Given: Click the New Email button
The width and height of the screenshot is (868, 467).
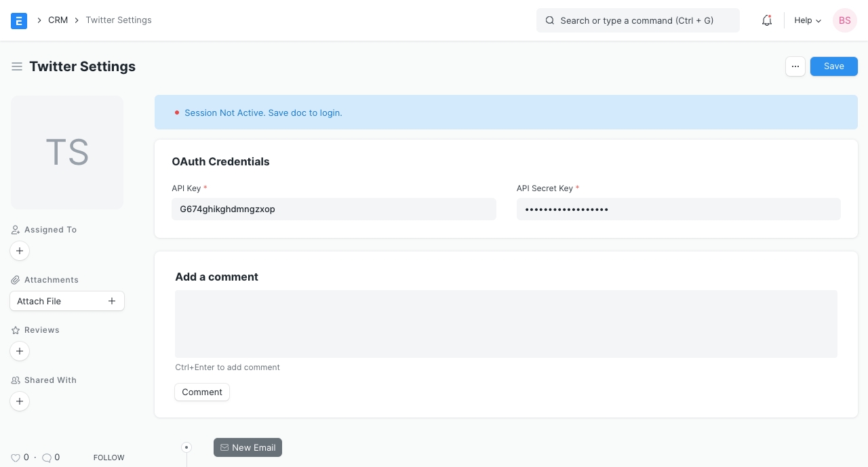Looking at the screenshot, I should click(248, 447).
